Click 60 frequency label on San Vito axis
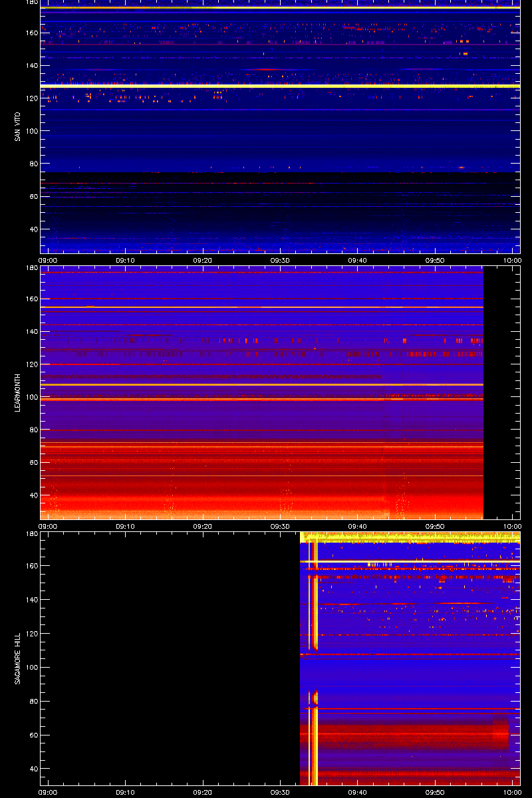 click(33, 196)
